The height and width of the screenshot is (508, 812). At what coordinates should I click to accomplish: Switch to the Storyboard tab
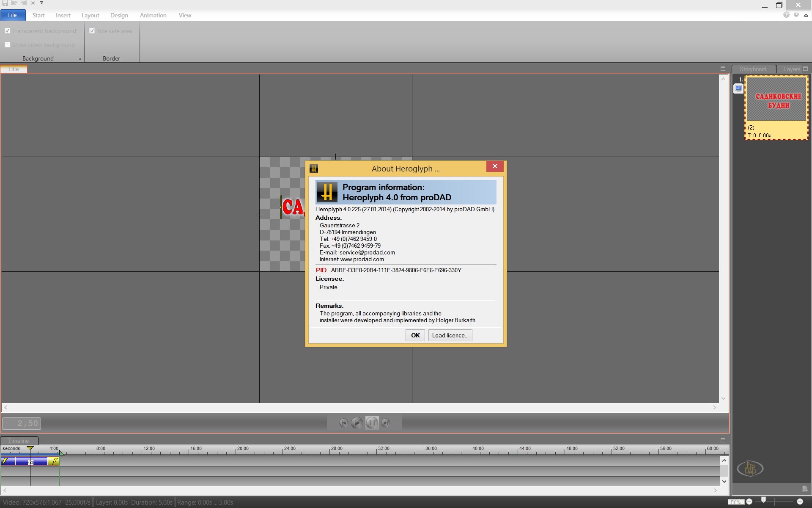click(753, 69)
